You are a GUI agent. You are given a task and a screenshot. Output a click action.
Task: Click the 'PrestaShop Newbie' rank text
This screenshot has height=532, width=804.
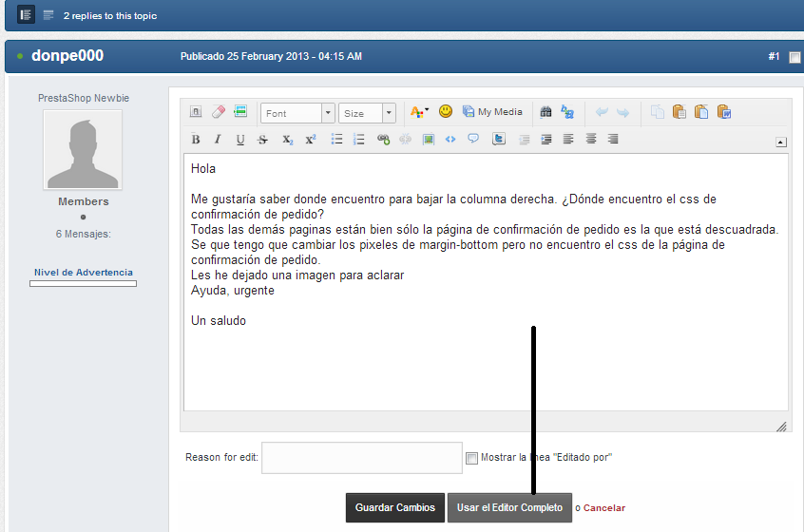click(x=84, y=98)
